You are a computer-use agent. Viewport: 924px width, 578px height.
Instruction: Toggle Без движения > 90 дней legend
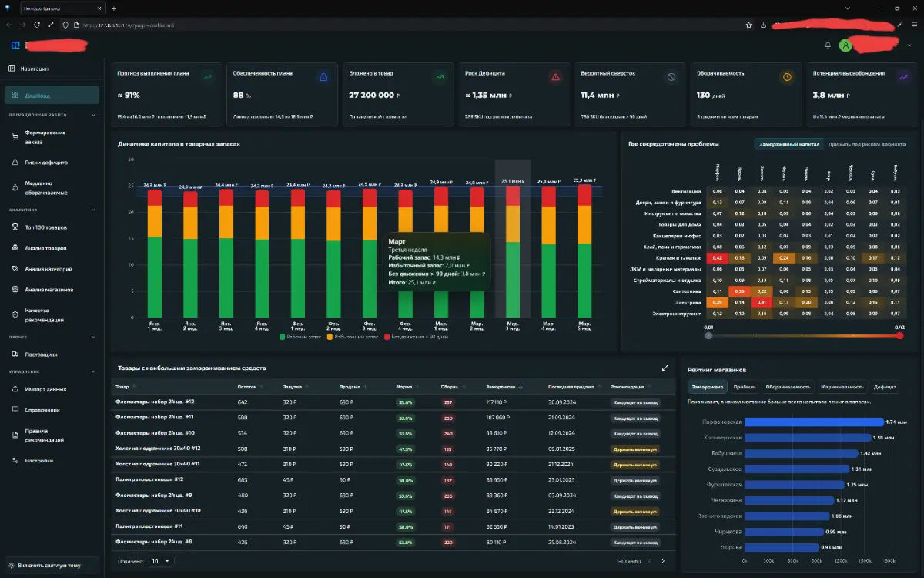tap(416, 337)
